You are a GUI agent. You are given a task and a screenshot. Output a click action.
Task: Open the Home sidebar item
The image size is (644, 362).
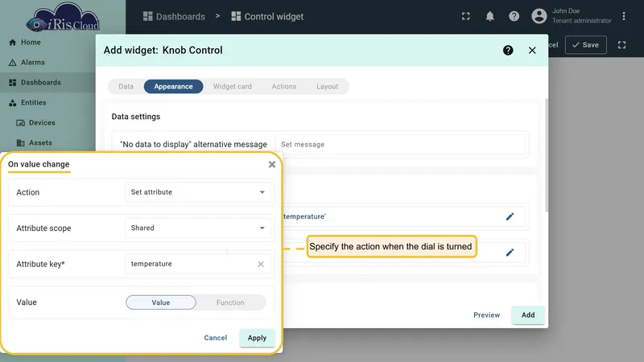coord(25,43)
